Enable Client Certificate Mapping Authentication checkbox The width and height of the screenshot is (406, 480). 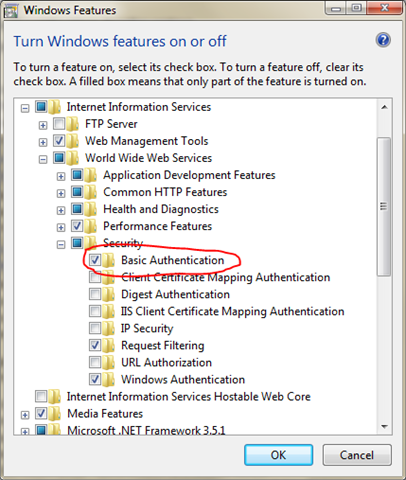click(95, 277)
